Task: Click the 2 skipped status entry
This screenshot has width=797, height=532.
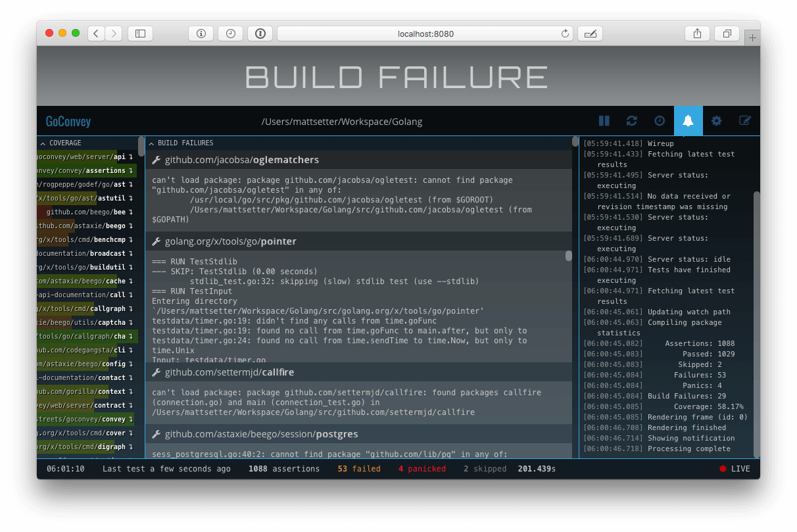Action: pos(485,469)
